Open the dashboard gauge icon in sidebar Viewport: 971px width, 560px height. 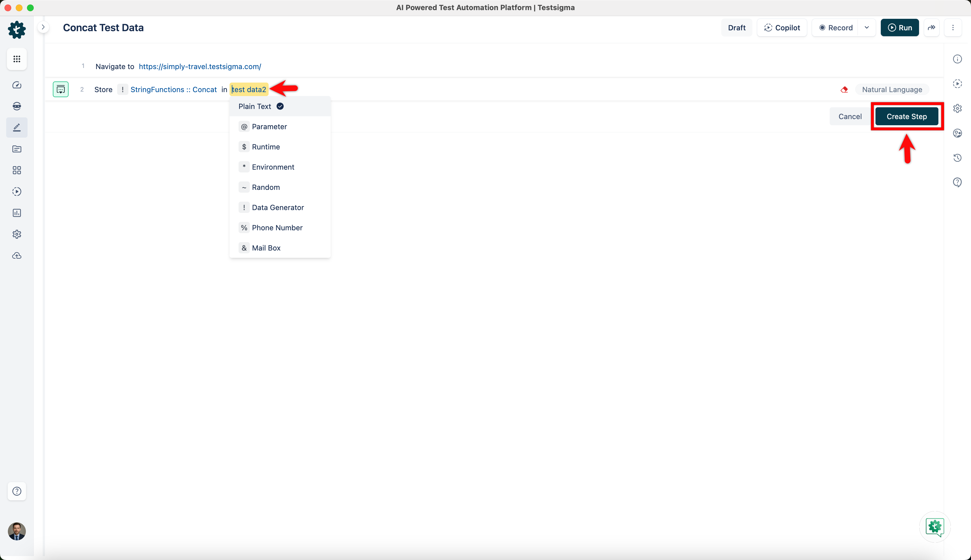tap(17, 85)
